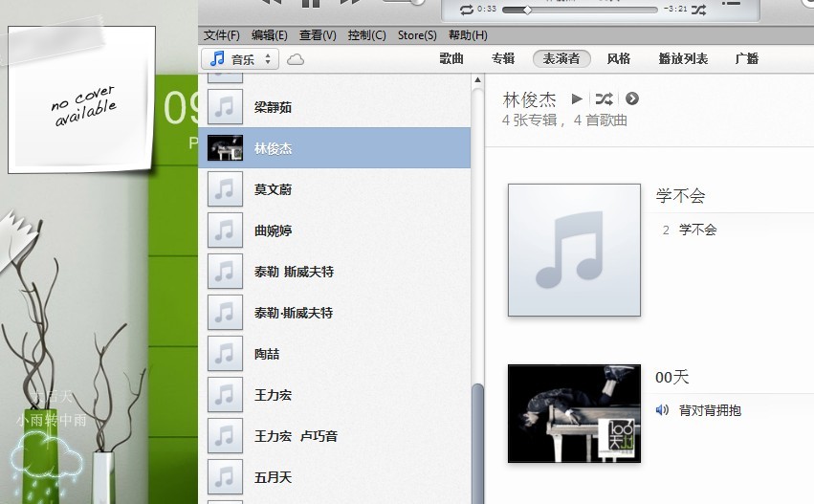
Task: Click the artist list scrollbar up arrow
Action: 477,80
